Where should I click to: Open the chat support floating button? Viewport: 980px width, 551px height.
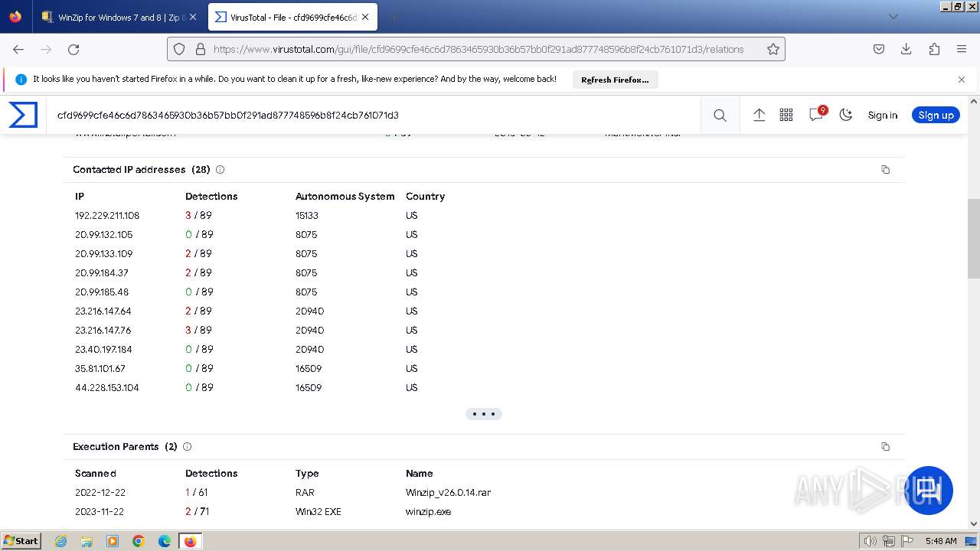coord(929,490)
